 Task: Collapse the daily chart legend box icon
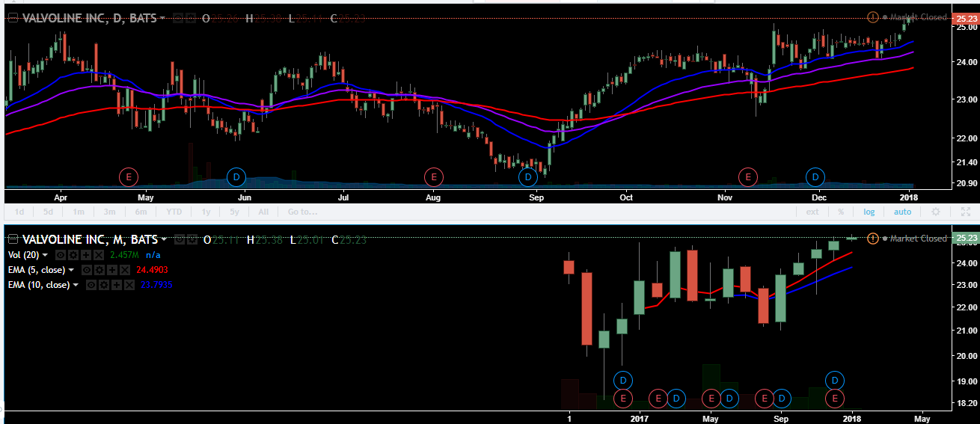(x=13, y=18)
